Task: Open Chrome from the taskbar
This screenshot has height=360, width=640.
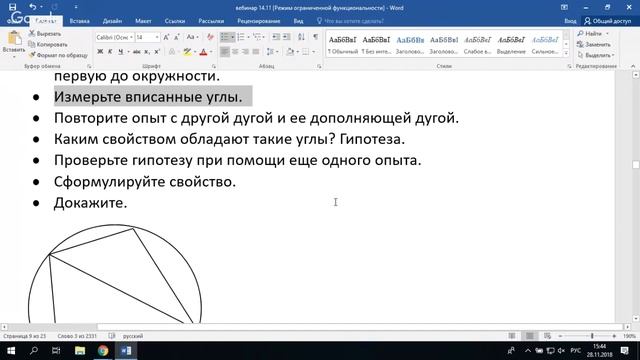Action: pyautogui.click(x=103, y=351)
